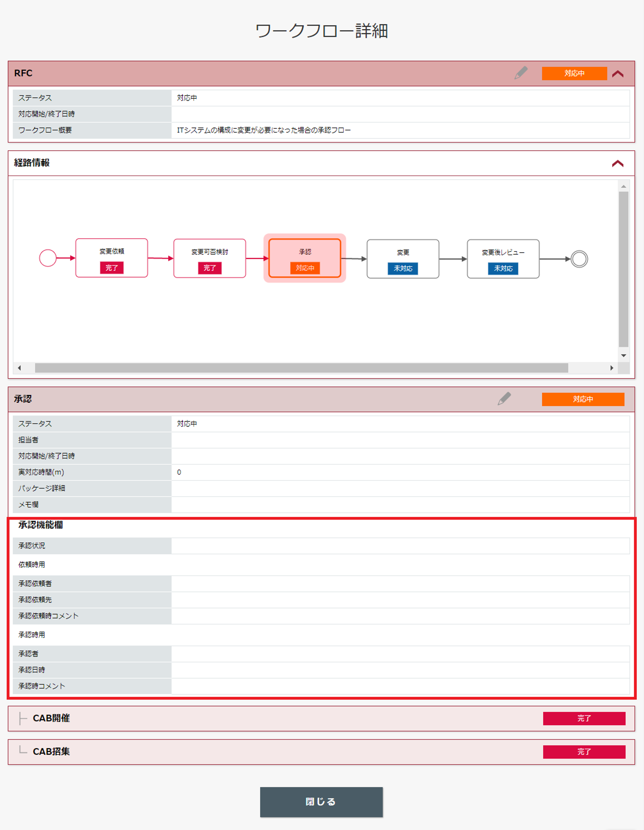The width and height of the screenshot is (644, 830).
Task: Click the workflow end circle
Action: 579,259
